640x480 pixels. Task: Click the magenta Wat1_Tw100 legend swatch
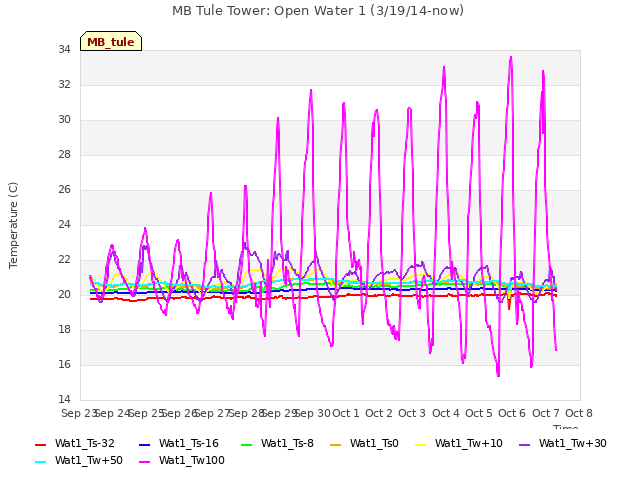pos(144,462)
